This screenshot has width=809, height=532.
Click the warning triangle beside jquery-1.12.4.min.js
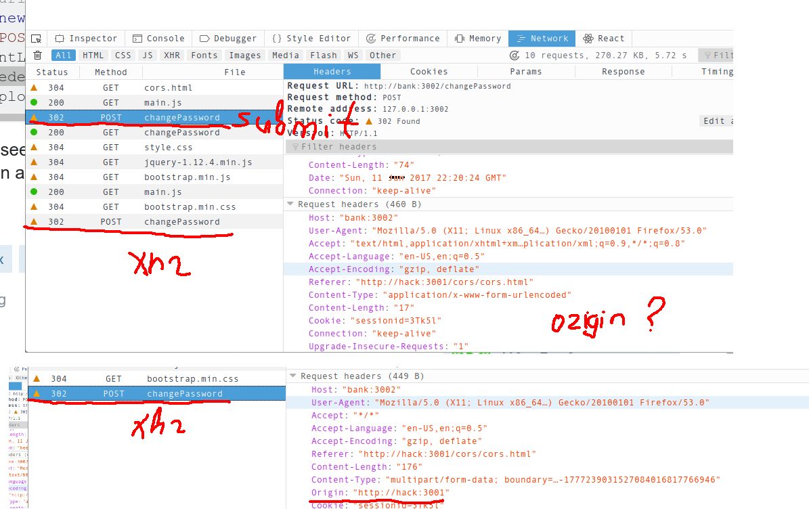click(34, 162)
